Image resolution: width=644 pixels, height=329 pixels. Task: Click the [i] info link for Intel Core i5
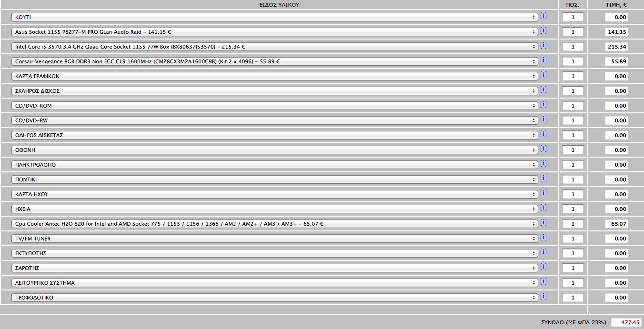tap(543, 45)
